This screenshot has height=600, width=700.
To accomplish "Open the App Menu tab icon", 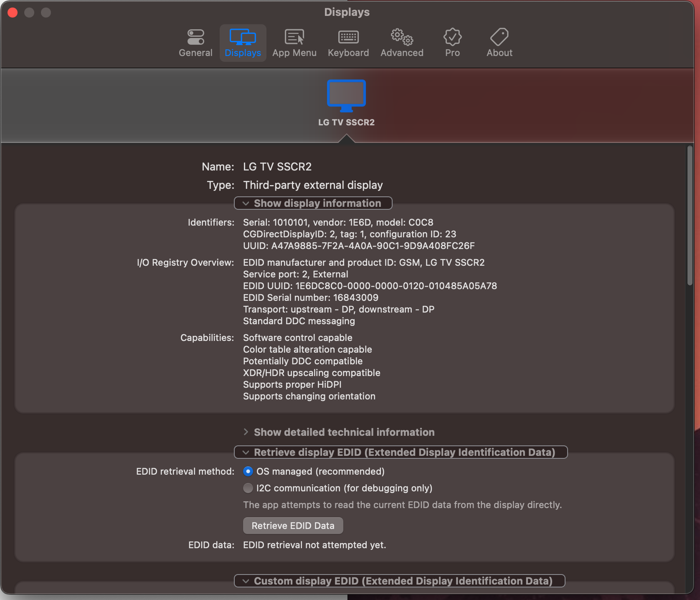I will (x=294, y=37).
